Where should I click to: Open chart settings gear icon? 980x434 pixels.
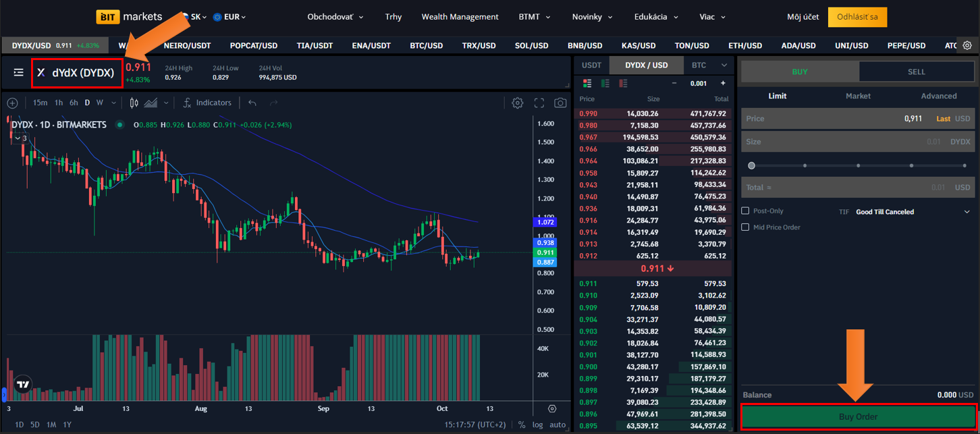(517, 103)
